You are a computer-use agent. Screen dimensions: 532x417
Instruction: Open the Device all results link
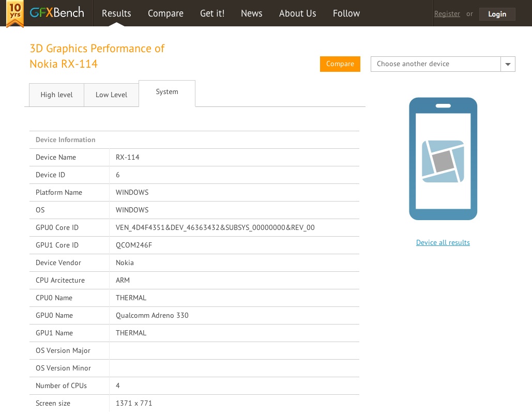(443, 243)
